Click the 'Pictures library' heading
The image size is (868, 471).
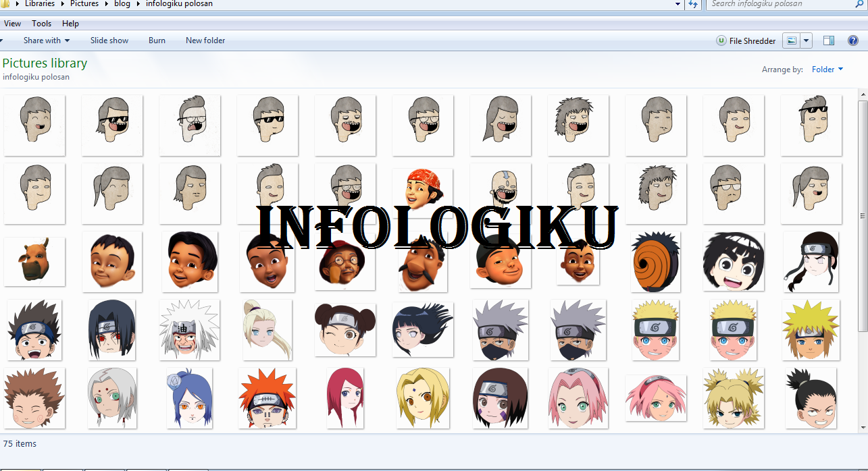[45, 63]
